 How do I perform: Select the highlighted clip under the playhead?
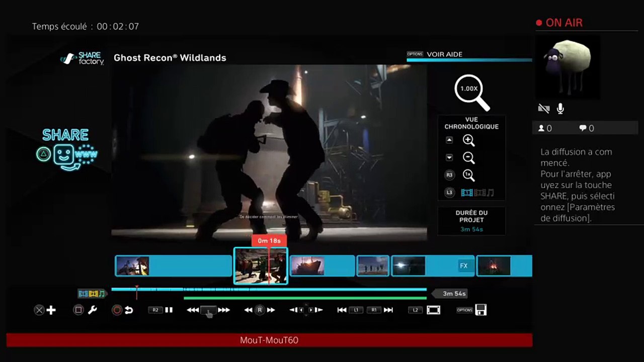[261, 266]
